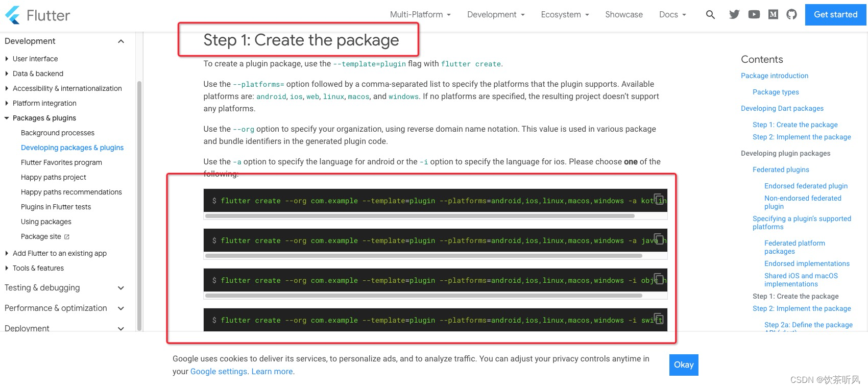Jump to Package types in Contents

click(x=776, y=92)
